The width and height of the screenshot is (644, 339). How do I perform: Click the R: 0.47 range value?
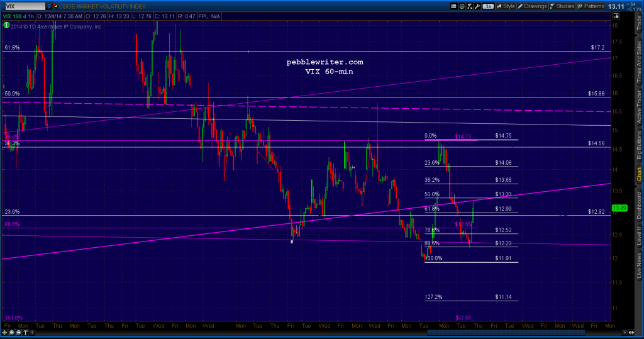coord(186,16)
